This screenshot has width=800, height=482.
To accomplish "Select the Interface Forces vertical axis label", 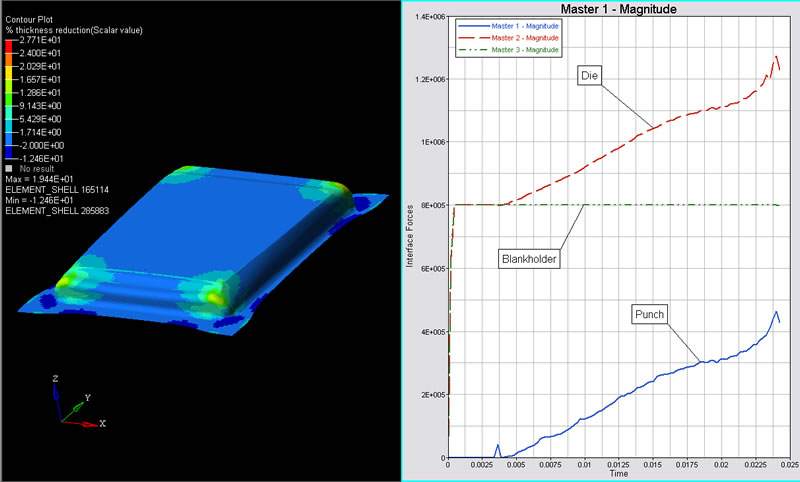I will point(410,237).
